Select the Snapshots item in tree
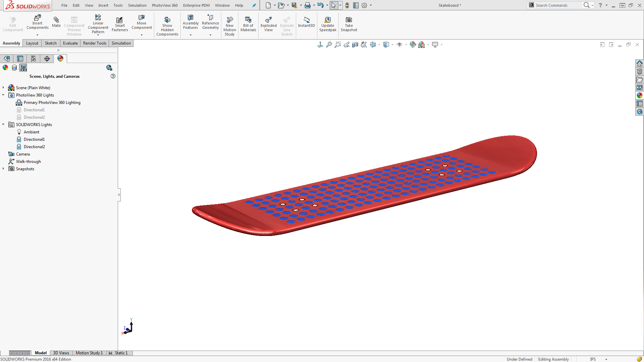The height and width of the screenshot is (362, 644). pos(25,168)
